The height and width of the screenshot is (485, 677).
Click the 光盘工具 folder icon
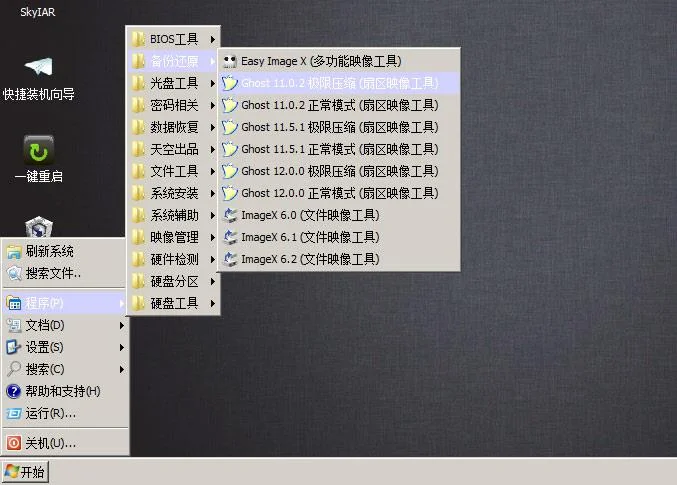[x=138, y=83]
